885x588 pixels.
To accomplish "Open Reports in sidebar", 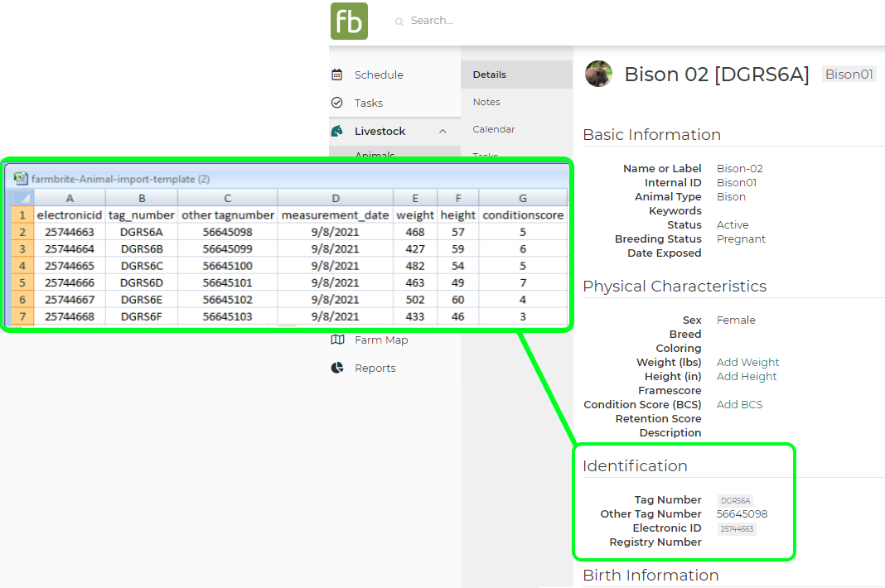I will [x=375, y=369].
